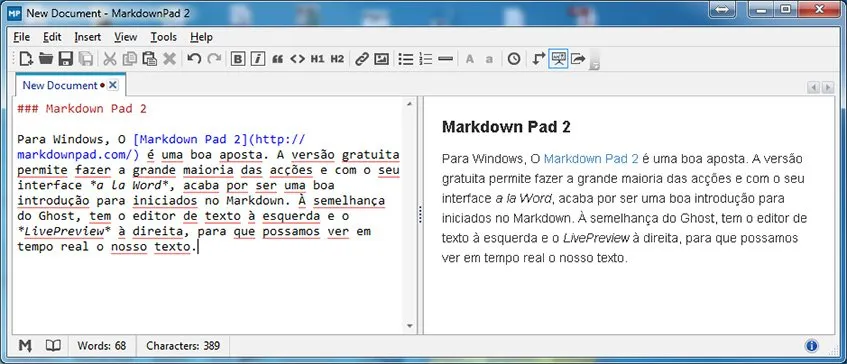The image size is (847, 364).
Task: Insert a hyperlink with the chain icon
Action: (x=361, y=59)
